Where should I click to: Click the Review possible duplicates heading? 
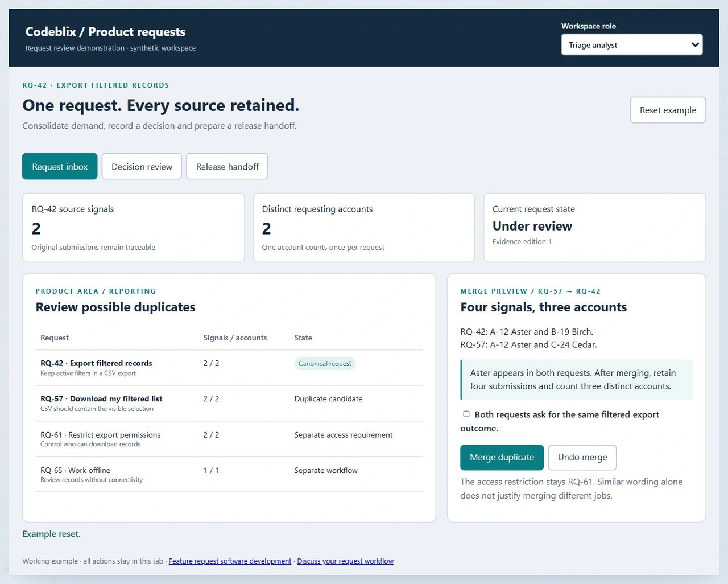pyautogui.click(x=115, y=307)
